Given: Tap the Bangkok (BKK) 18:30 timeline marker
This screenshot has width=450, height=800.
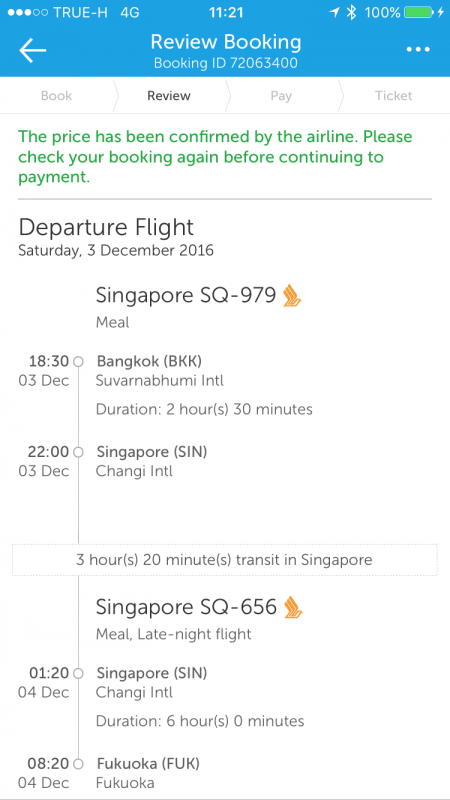Looking at the screenshot, I should point(78,362).
